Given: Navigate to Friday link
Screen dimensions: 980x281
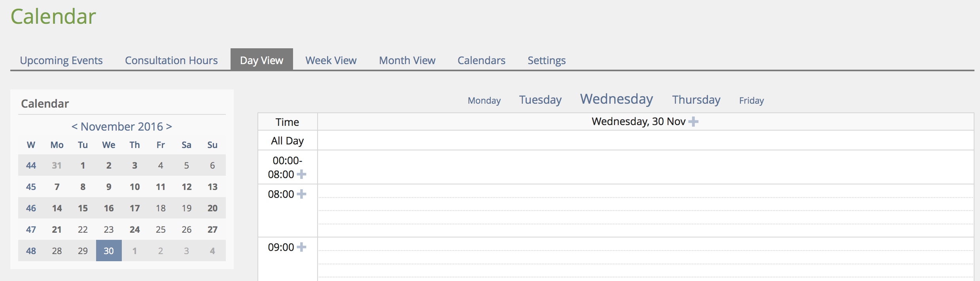Looking at the screenshot, I should click(x=751, y=101).
